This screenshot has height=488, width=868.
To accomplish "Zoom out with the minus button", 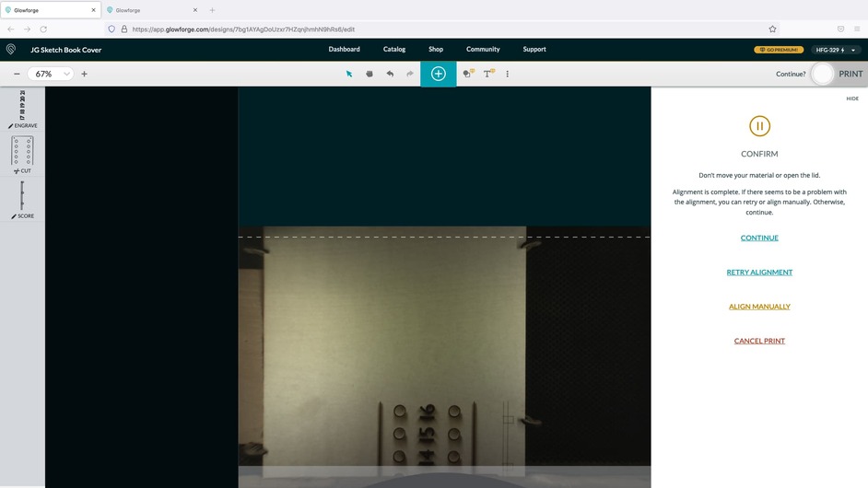I will coord(17,74).
